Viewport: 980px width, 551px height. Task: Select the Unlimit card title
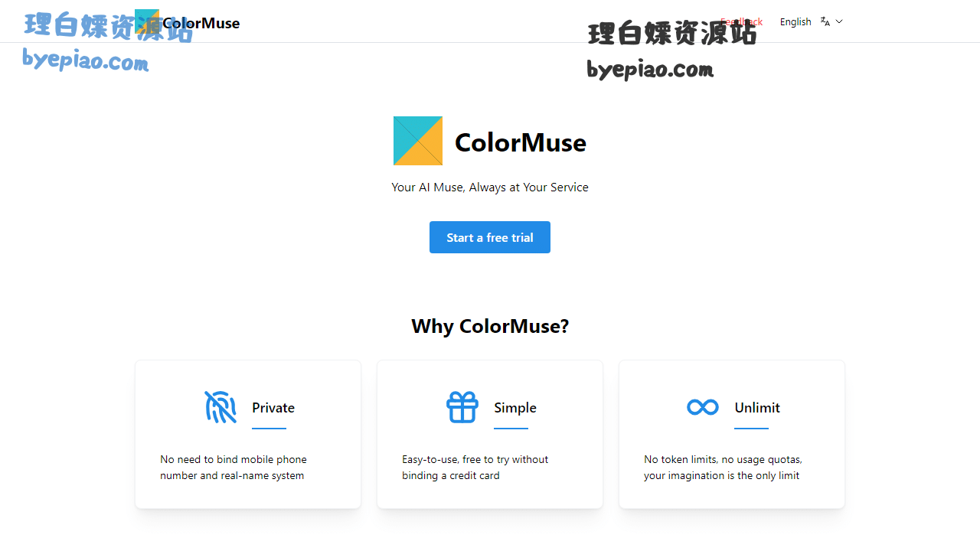pyautogui.click(x=757, y=407)
